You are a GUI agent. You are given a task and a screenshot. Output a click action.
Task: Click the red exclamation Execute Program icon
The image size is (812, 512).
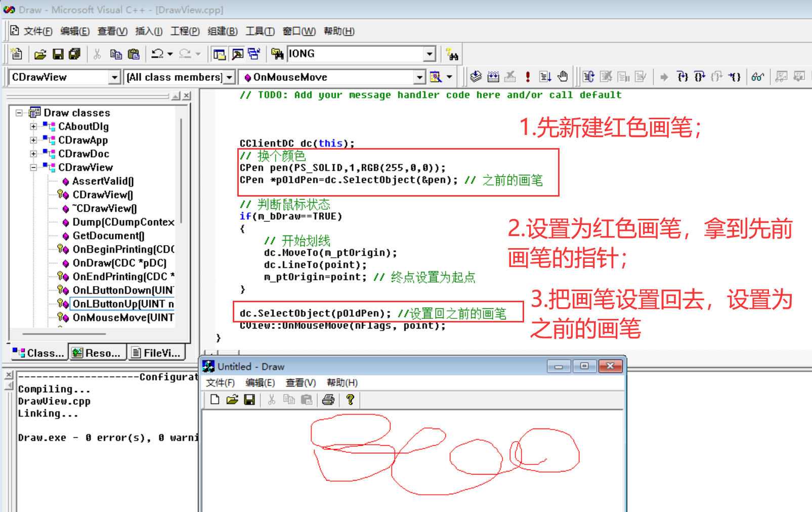[528, 77]
